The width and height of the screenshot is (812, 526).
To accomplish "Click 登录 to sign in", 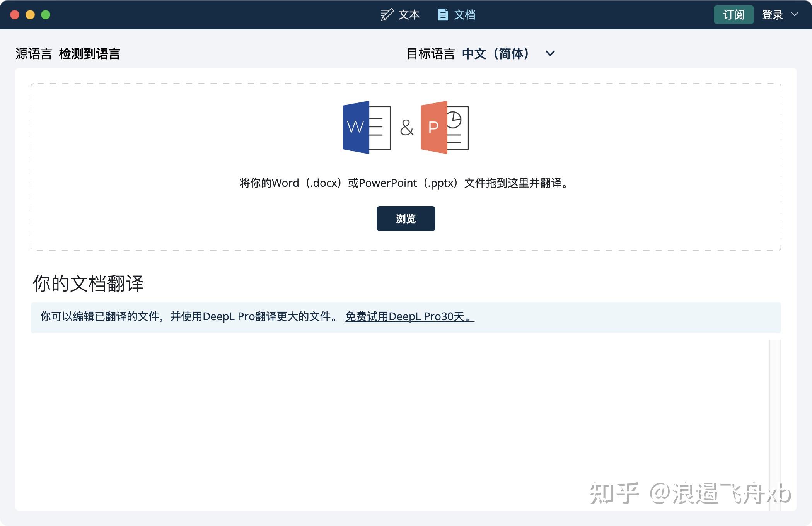I will 772,15.
